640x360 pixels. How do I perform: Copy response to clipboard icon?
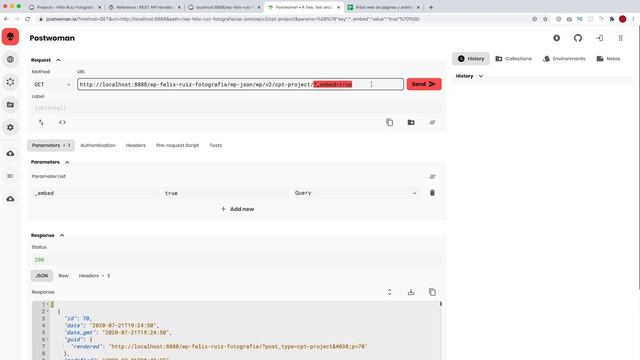[432, 292]
